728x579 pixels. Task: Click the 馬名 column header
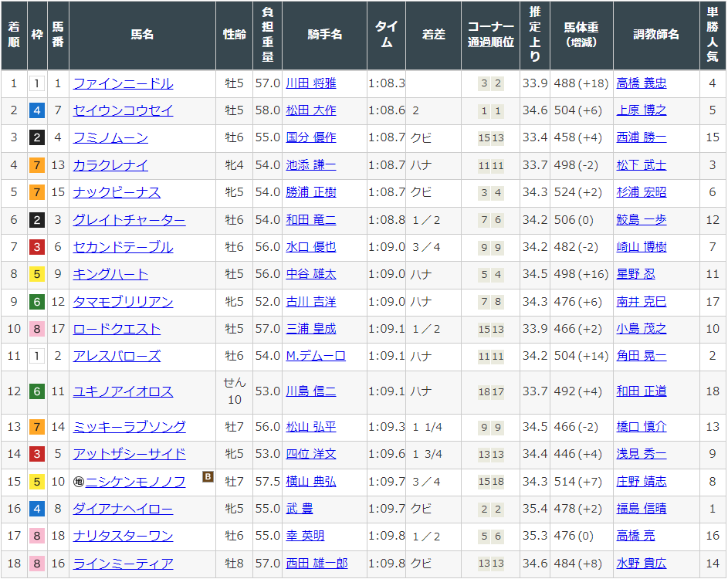click(142, 35)
